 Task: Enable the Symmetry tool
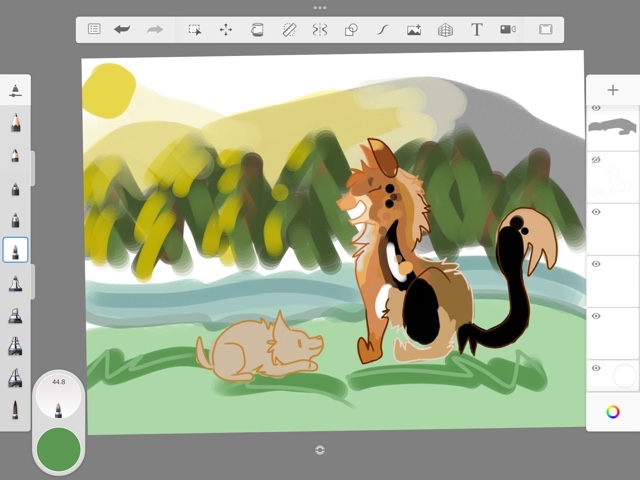point(319,30)
